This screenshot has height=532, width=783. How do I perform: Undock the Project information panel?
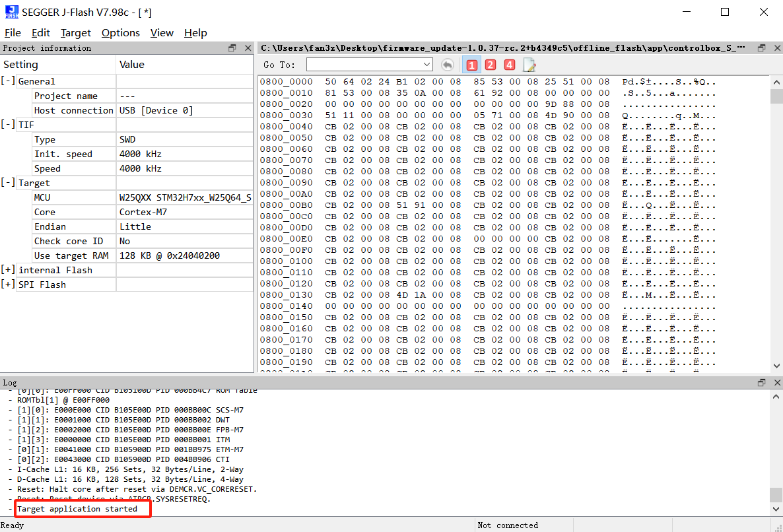232,48
